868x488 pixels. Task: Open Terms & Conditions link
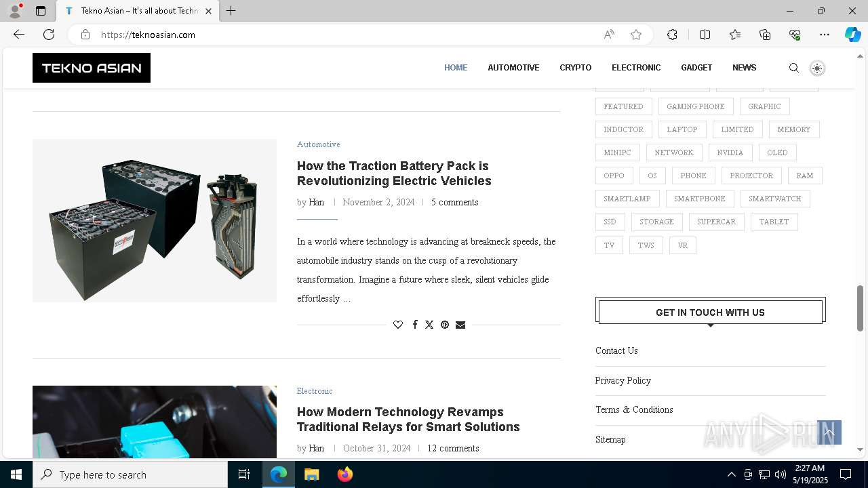coord(634,409)
